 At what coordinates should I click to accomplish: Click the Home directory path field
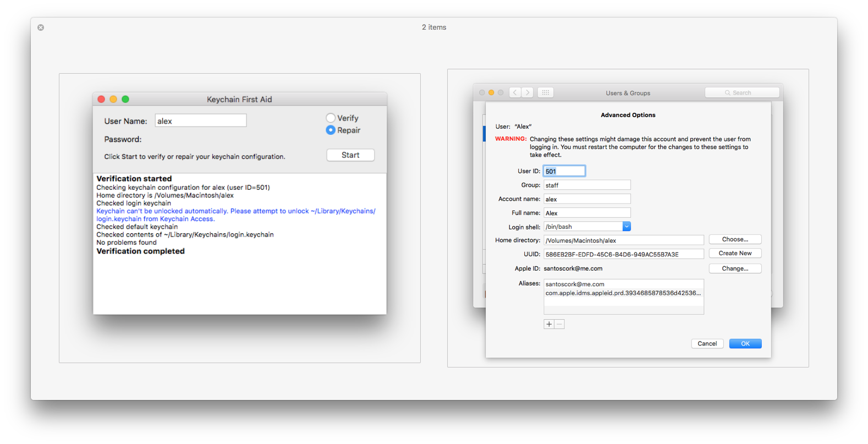point(624,240)
